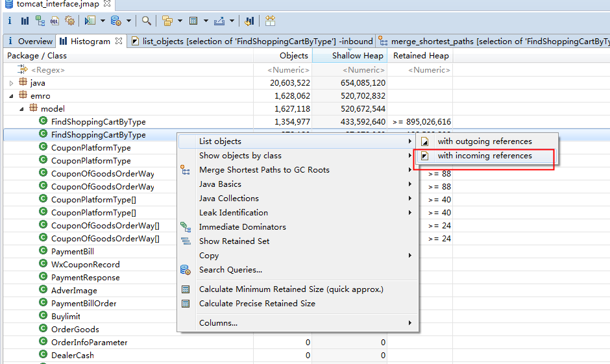This screenshot has width=610, height=364.
Task: Open the Dominator Tree from the toolbar
Action: click(x=40, y=21)
